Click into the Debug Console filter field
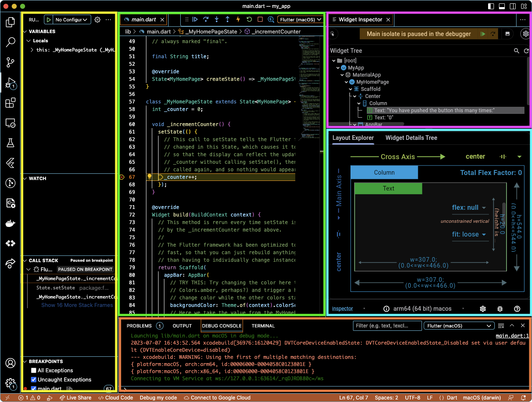The width and height of the screenshot is (532, 402). pyautogui.click(x=387, y=325)
